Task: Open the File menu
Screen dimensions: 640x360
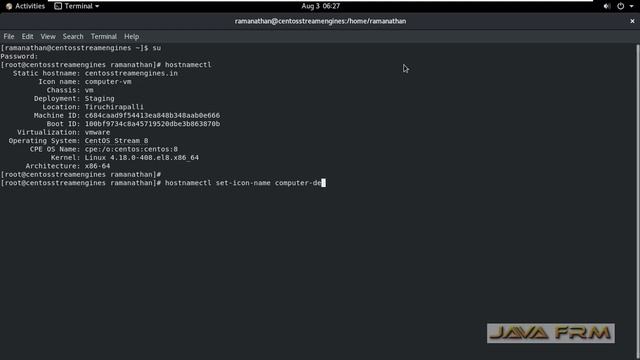Action: coord(9,37)
